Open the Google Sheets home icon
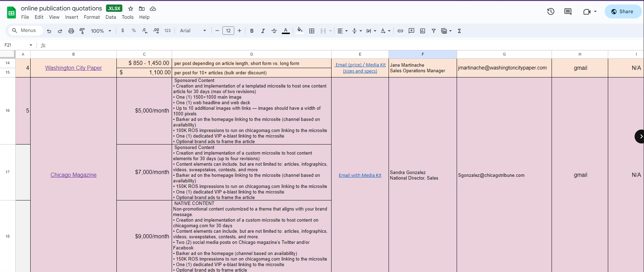The image size is (644, 272). (x=11, y=13)
